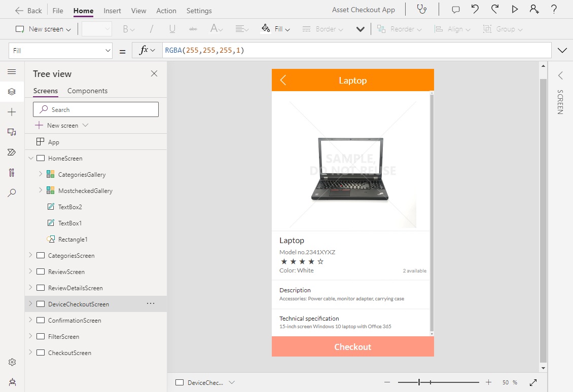Viewport: 573px width, 392px height.
Task: Open the Power Automate pane
Action: tap(12, 152)
